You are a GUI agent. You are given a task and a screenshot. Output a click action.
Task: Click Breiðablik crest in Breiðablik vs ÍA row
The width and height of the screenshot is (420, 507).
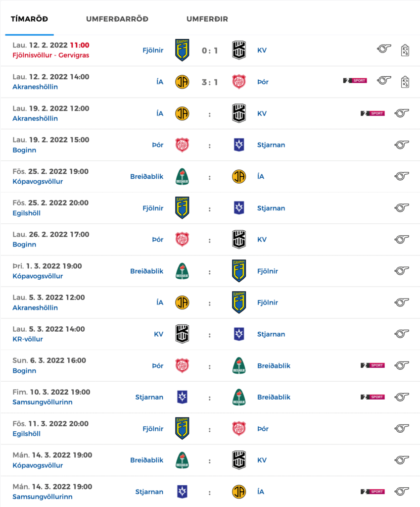182,177
